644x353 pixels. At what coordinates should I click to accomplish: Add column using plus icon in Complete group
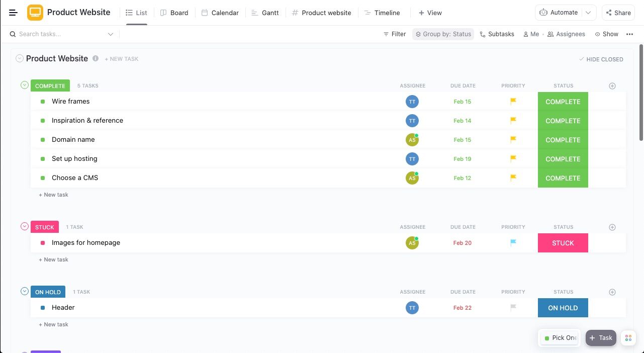pyautogui.click(x=612, y=86)
